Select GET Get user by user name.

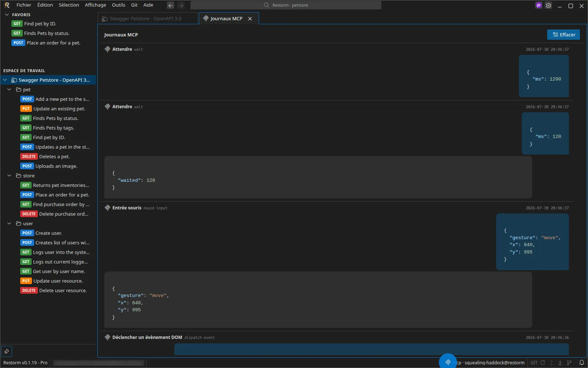coord(48,271)
